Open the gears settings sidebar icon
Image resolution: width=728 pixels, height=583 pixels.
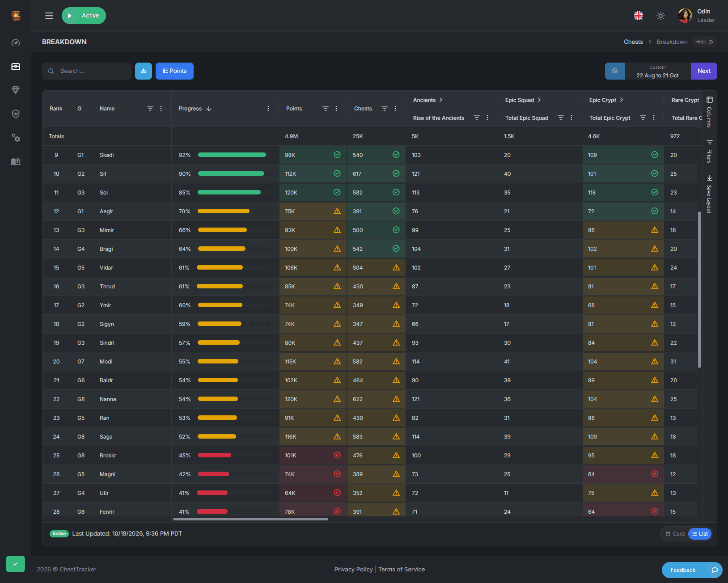point(16,138)
